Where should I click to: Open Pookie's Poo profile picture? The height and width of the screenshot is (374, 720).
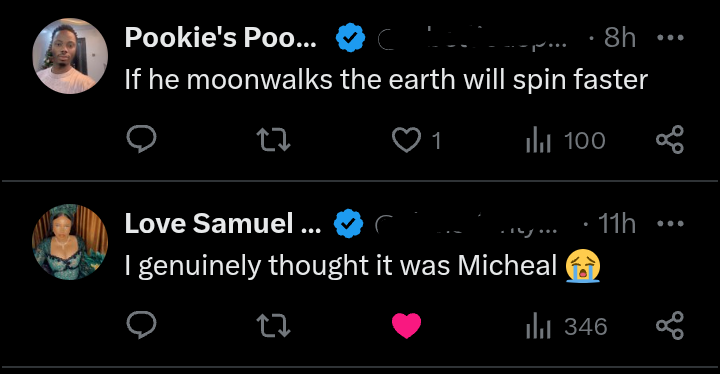pos(70,56)
